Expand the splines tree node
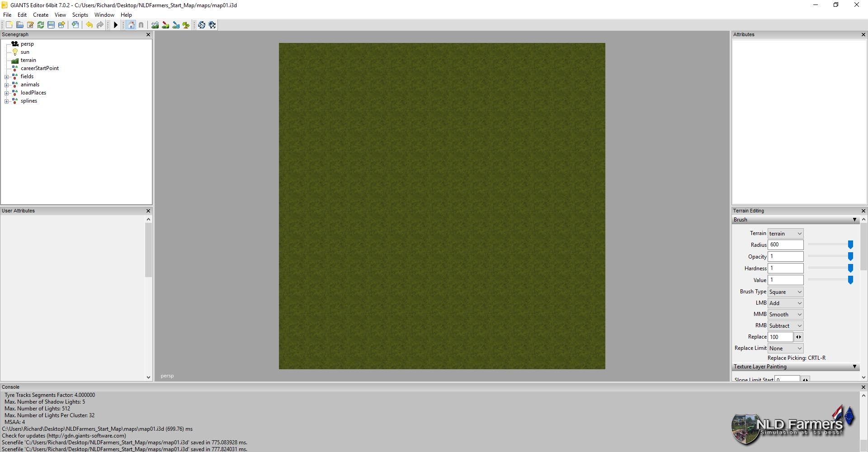Screen dimensions: 868x452 pos(7,101)
